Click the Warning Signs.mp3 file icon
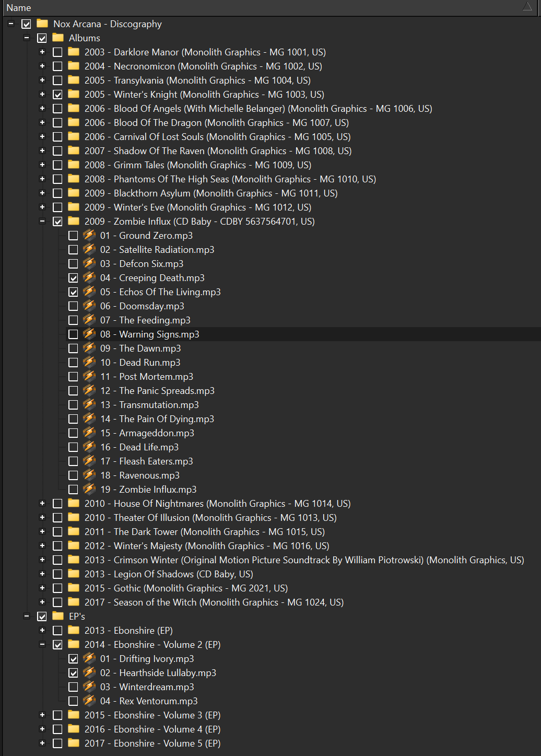Screen dimensions: 541x756 89,334
